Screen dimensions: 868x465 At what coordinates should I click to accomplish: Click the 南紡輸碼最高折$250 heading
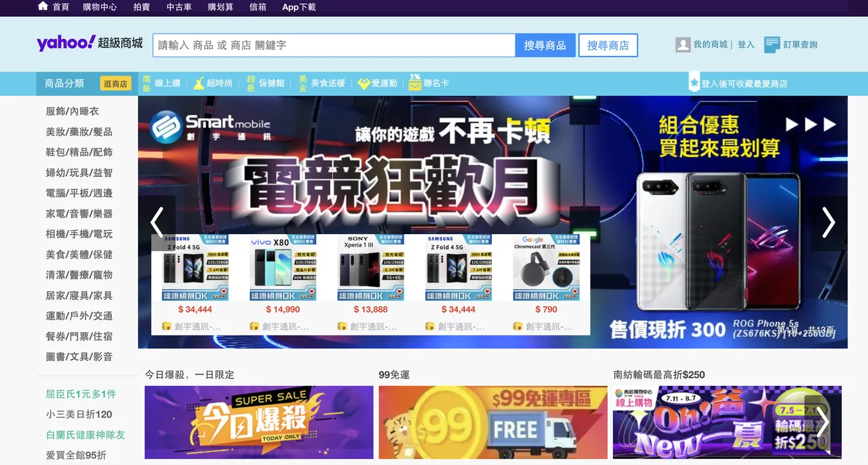coord(659,374)
